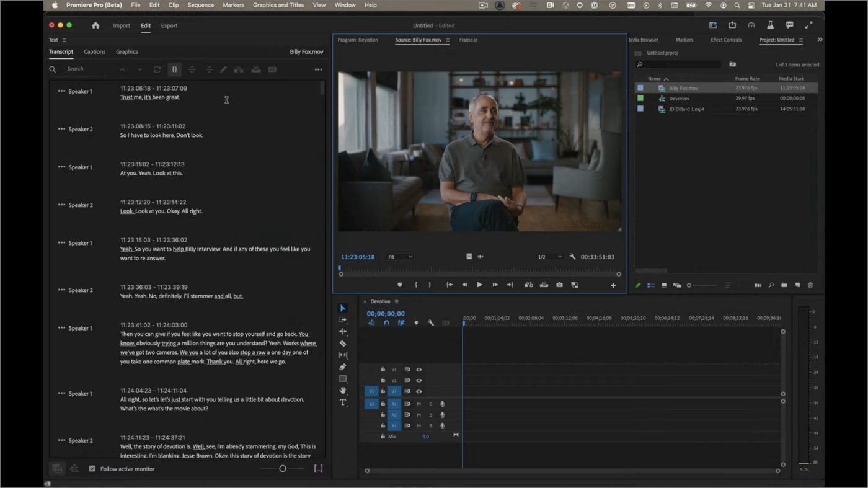Viewport: 868px width, 488px height.
Task: Step back one frame in Source monitor
Action: point(464,285)
